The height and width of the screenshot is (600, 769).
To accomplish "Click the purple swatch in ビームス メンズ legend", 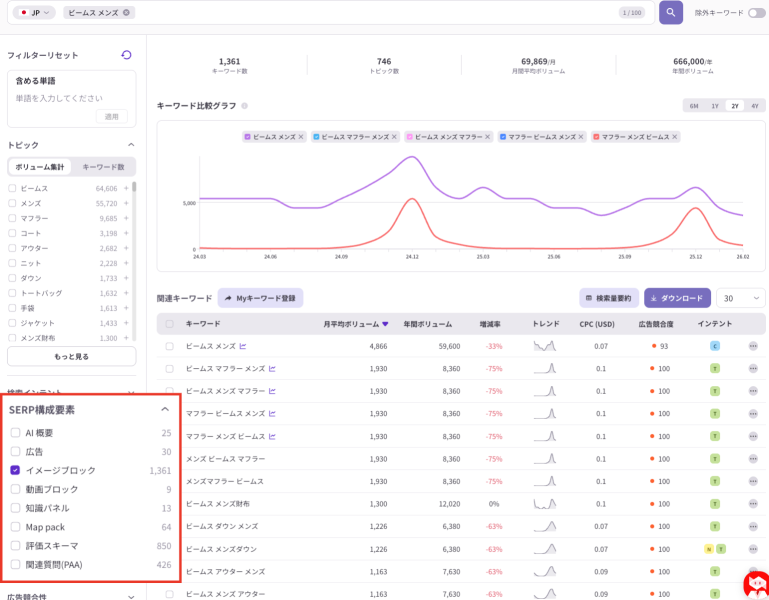I will coord(248,137).
